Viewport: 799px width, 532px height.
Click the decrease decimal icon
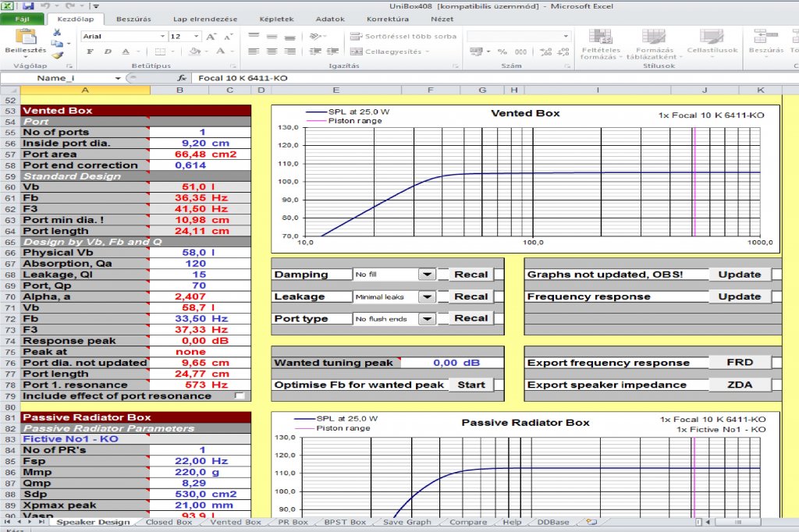563,51
